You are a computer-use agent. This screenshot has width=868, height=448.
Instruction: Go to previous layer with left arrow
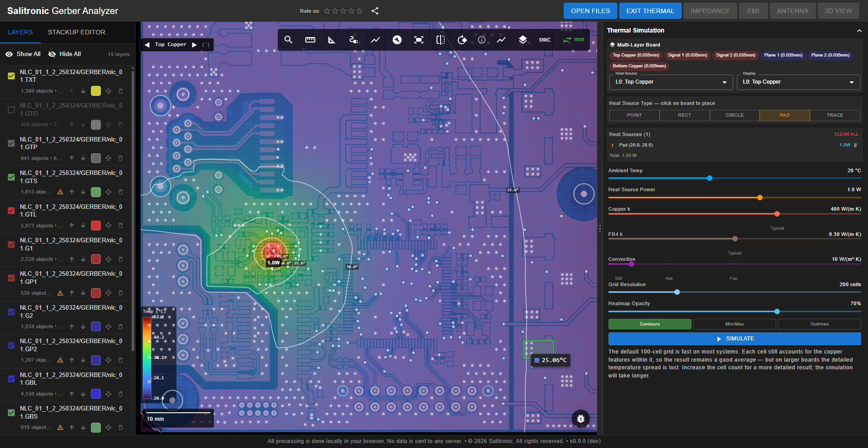click(x=147, y=45)
